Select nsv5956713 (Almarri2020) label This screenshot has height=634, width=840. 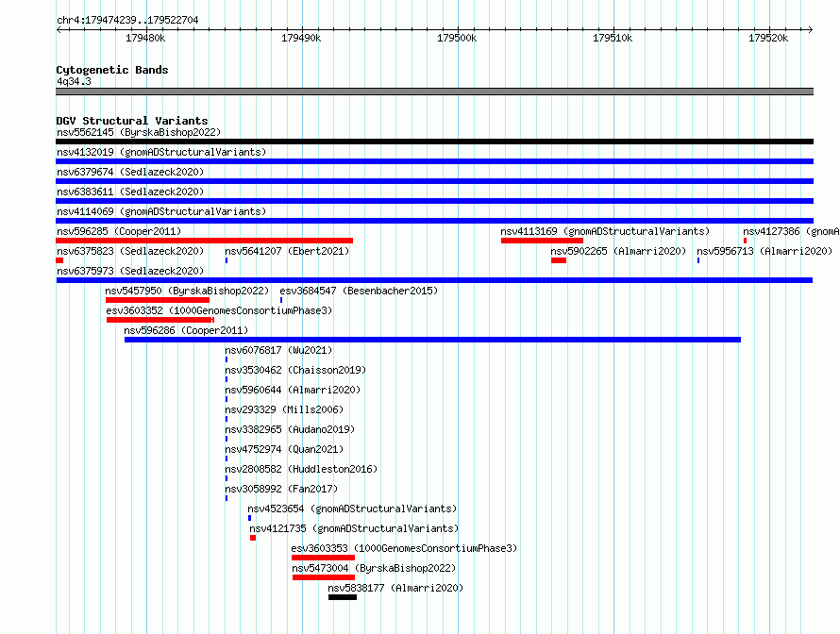pyautogui.click(x=764, y=251)
